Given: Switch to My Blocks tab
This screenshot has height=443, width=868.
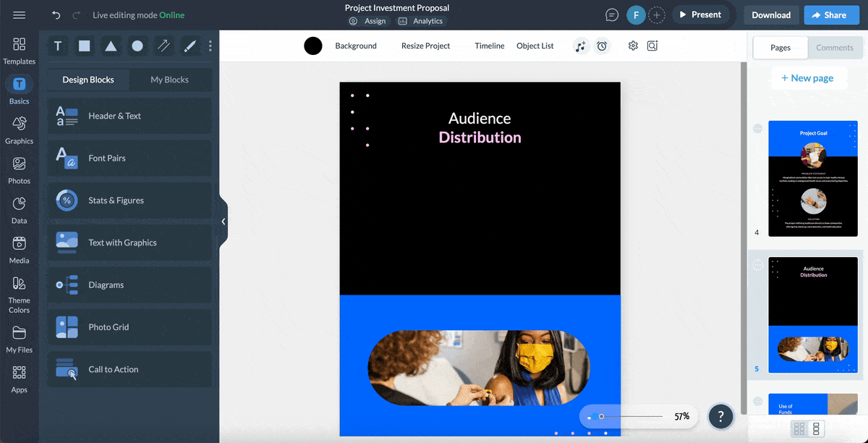Looking at the screenshot, I should 169,80.
